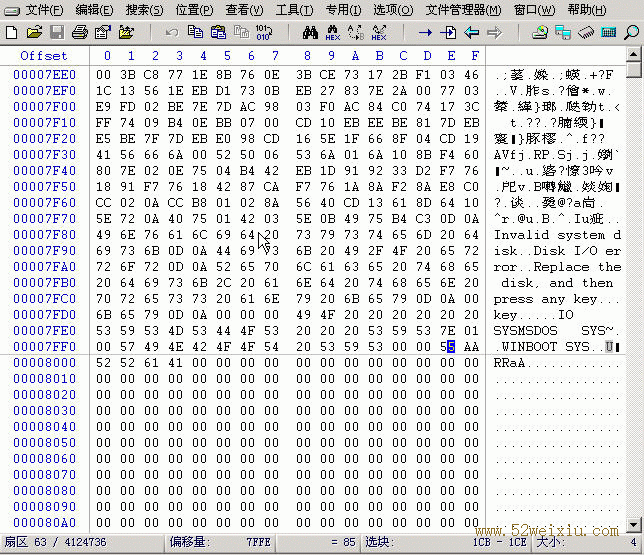Click 'SYSMSDOS' in the text column
644x555 pixels.
tap(525, 331)
